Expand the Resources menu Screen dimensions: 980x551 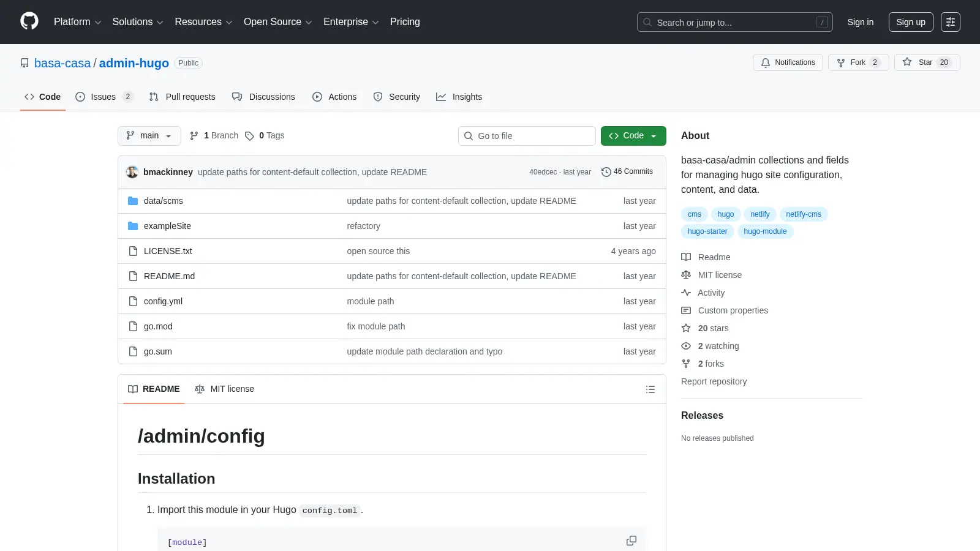pyautogui.click(x=203, y=22)
